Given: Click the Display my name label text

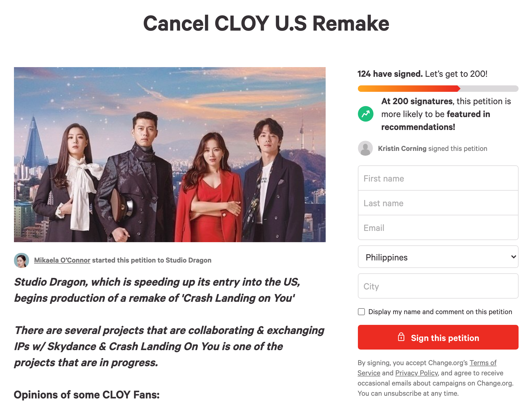Looking at the screenshot, I should 440,312.
